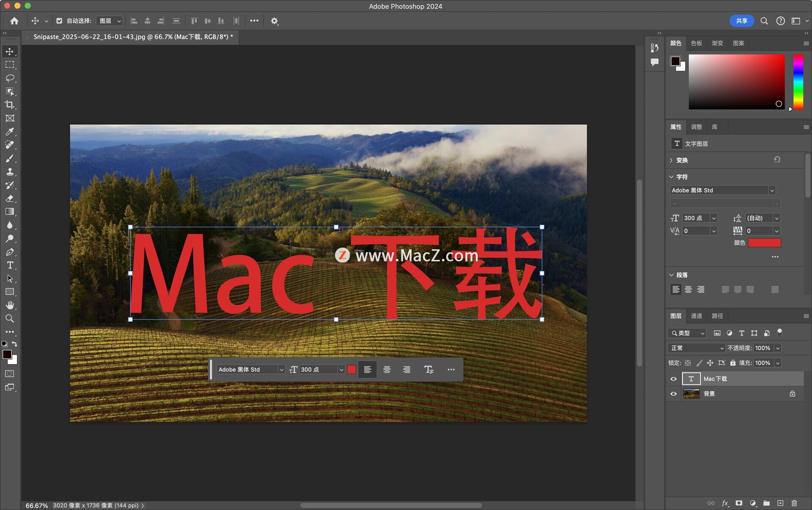This screenshot has height=510, width=812.
Task: Select the Rectangle shape tool
Action: click(10, 292)
